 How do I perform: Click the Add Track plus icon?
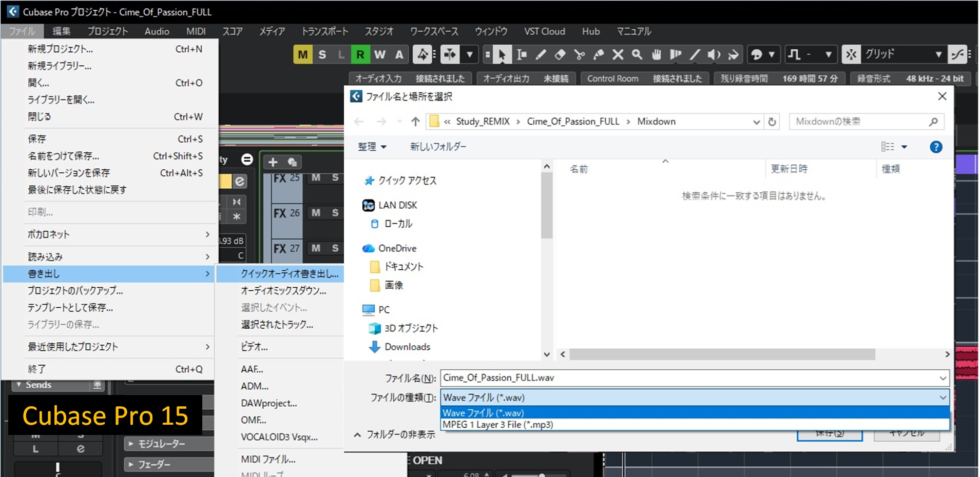(x=273, y=162)
